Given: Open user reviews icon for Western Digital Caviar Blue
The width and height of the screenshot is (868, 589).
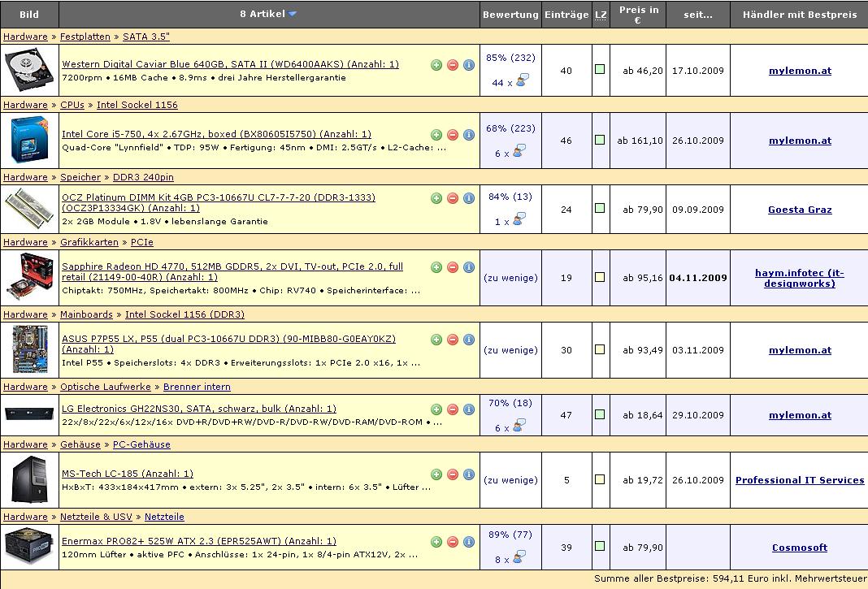Looking at the screenshot, I should 522,80.
